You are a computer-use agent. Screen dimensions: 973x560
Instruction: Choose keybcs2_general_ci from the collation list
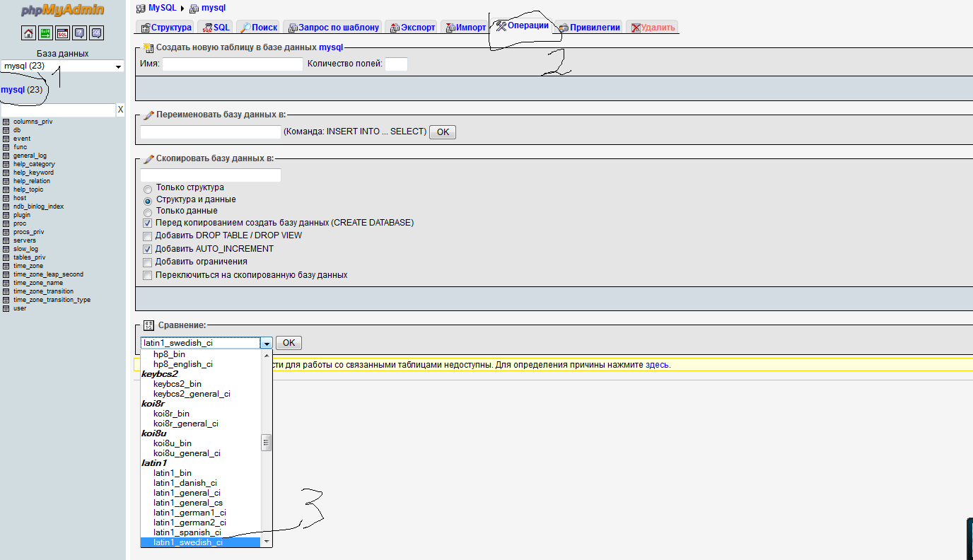click(x=192, y=394)
